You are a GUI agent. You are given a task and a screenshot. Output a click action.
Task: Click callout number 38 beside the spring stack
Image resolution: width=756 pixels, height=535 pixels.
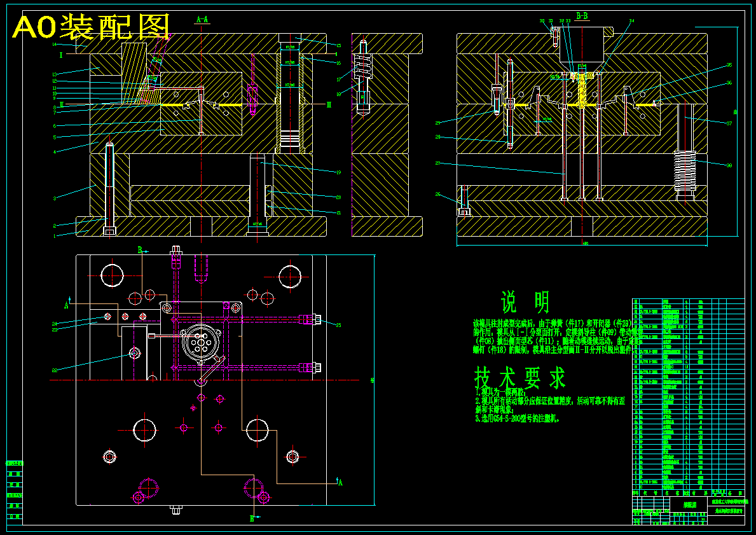(x=729, y=165)
